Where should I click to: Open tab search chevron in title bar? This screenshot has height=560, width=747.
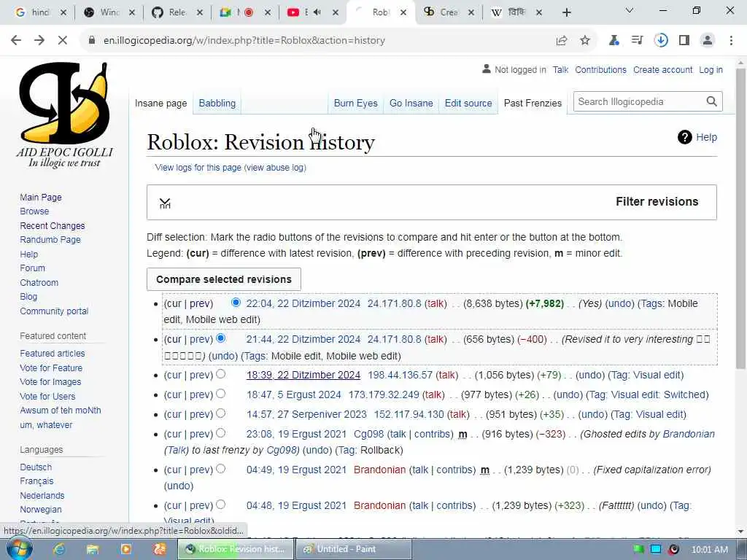click(630, 10)
